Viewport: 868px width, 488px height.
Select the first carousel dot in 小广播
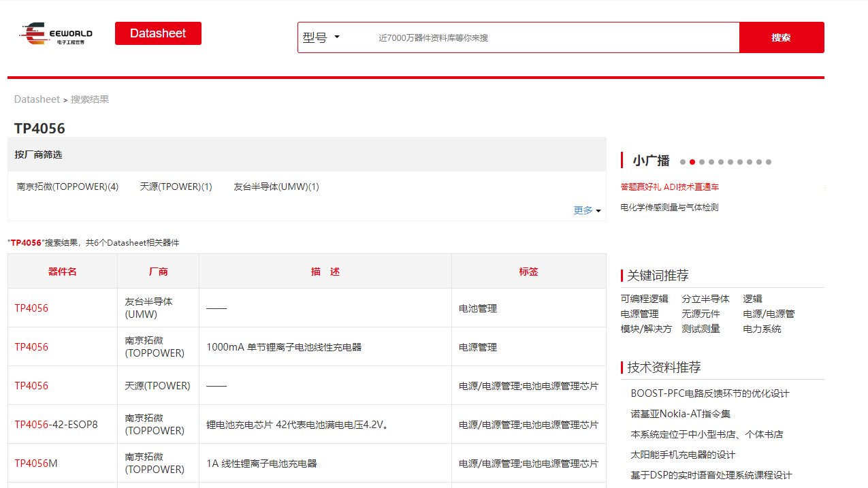pos(683,162)
